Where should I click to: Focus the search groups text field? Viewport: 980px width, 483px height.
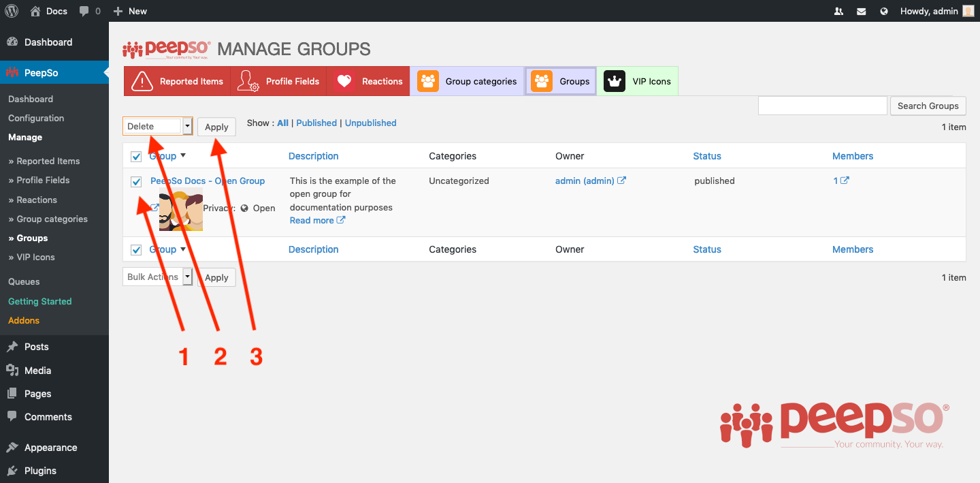[823, 106]
